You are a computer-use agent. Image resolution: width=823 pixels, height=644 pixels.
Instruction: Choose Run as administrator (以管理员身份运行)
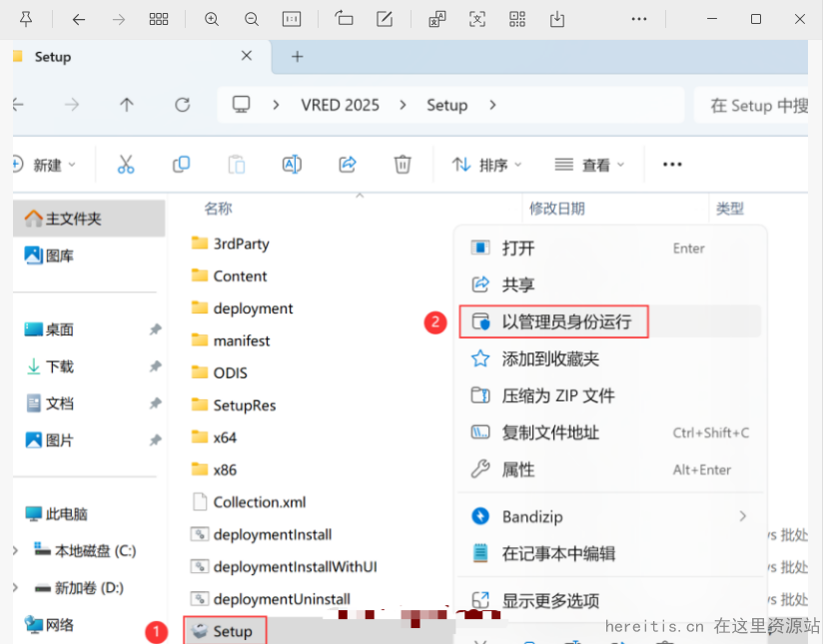point(610,322)
